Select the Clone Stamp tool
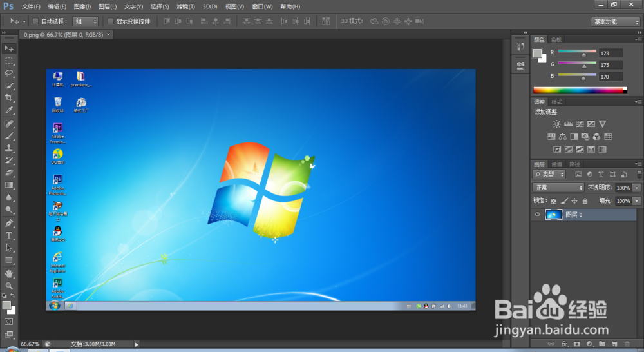Screen dimensions: 644x352 pos(8,148)
